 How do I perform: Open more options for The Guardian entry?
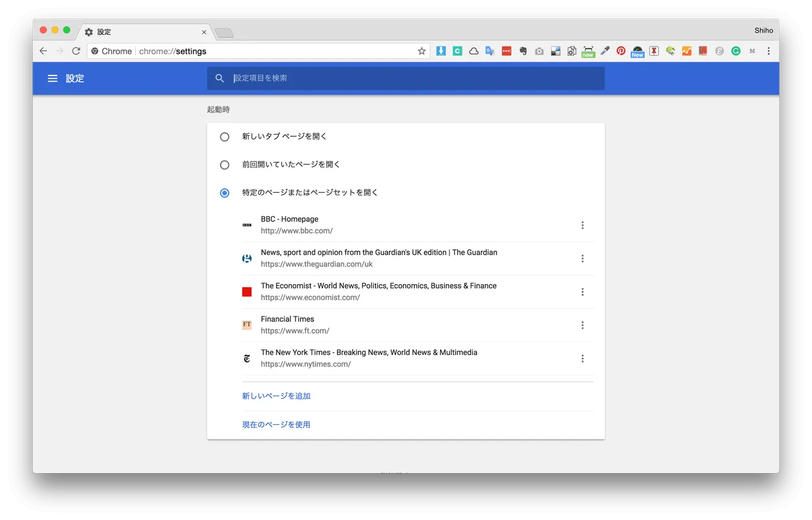pyautogui.click(x=582, y=259)
